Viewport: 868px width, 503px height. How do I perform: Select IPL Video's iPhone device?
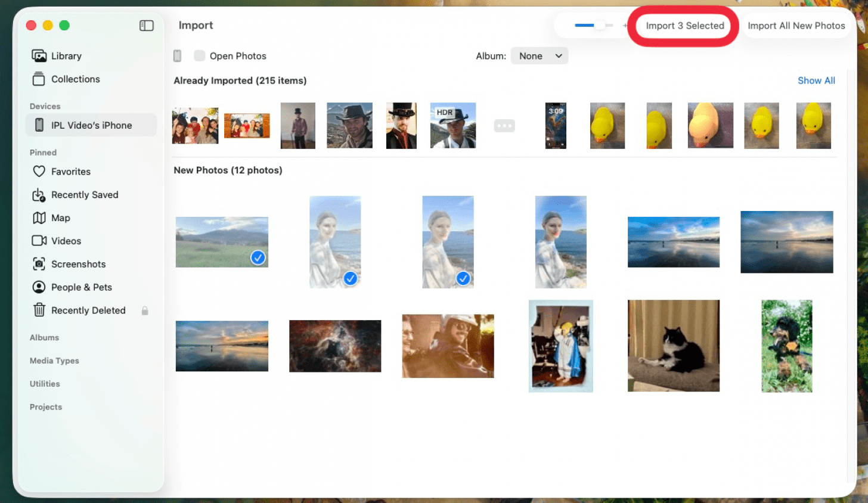[91, 126]
